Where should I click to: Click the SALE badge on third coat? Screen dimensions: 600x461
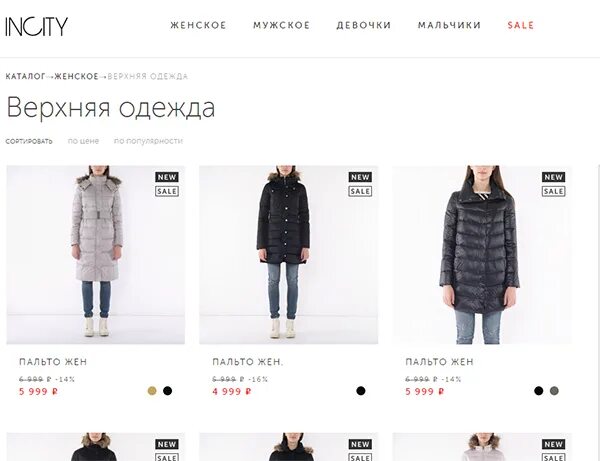(553, 191)
